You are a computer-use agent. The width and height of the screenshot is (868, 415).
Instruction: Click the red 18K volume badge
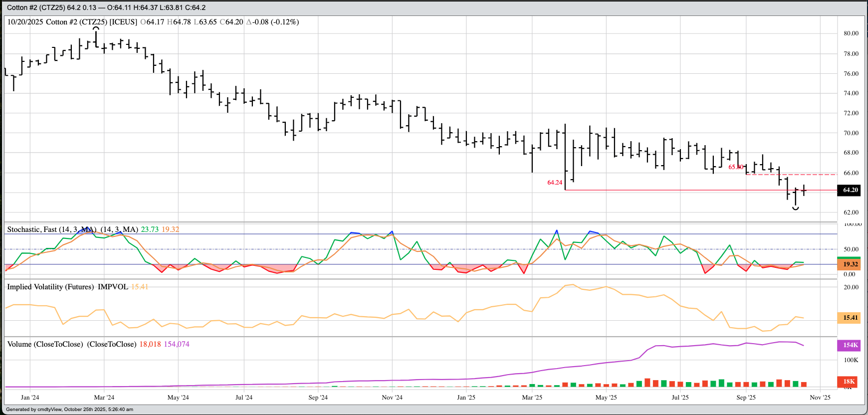click(849, 382)
